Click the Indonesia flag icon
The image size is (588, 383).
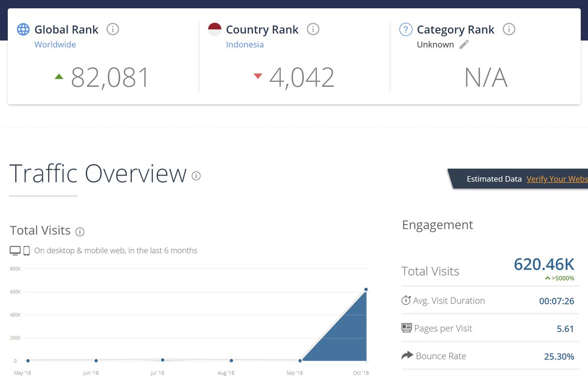click(x=215, y=29)
